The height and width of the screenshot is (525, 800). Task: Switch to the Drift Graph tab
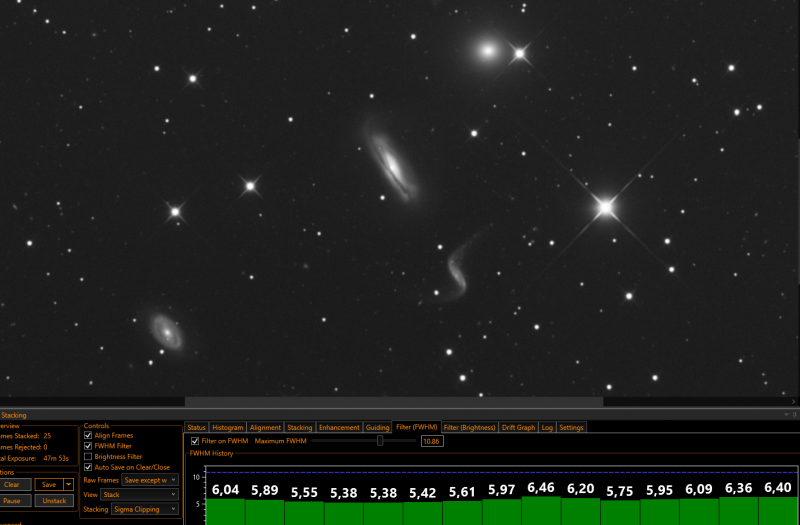(519, 428)
